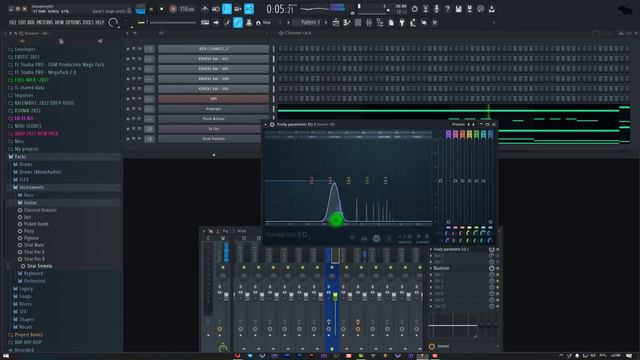Open the OPTIONS menu

pyautogui.click(x=74, y=22)
